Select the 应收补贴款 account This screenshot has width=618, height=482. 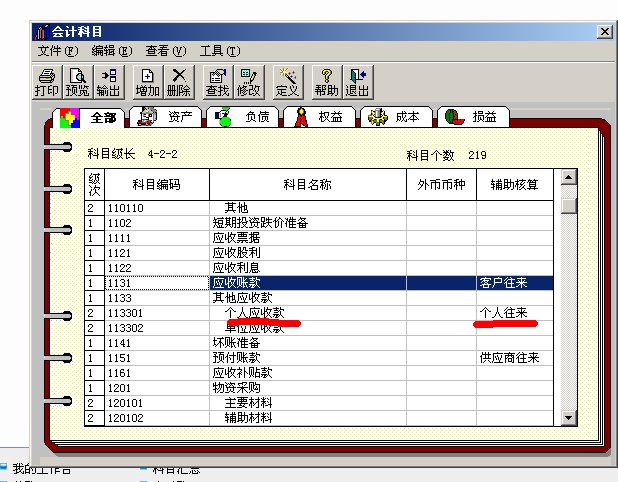click(308, 373)
